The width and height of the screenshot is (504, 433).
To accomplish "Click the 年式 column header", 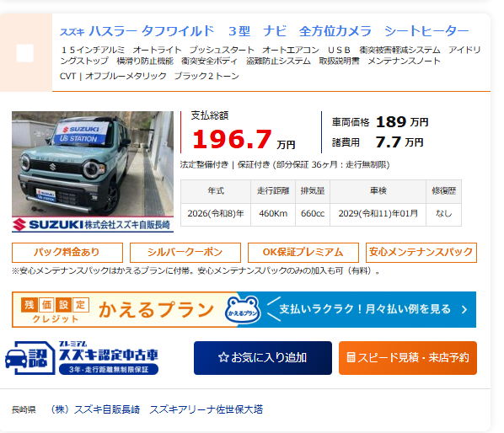I will 216,191.
